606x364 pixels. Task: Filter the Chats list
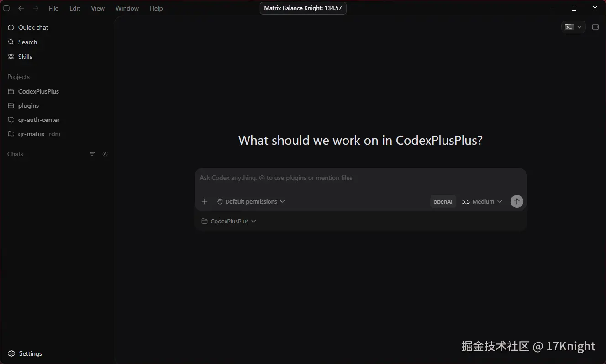[92, 154]
